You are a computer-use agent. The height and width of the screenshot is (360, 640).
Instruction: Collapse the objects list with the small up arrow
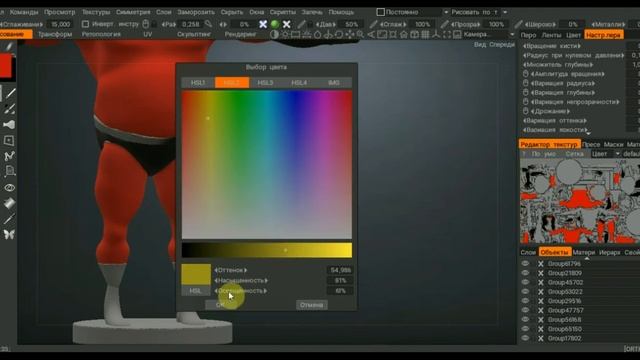point(587,258)
